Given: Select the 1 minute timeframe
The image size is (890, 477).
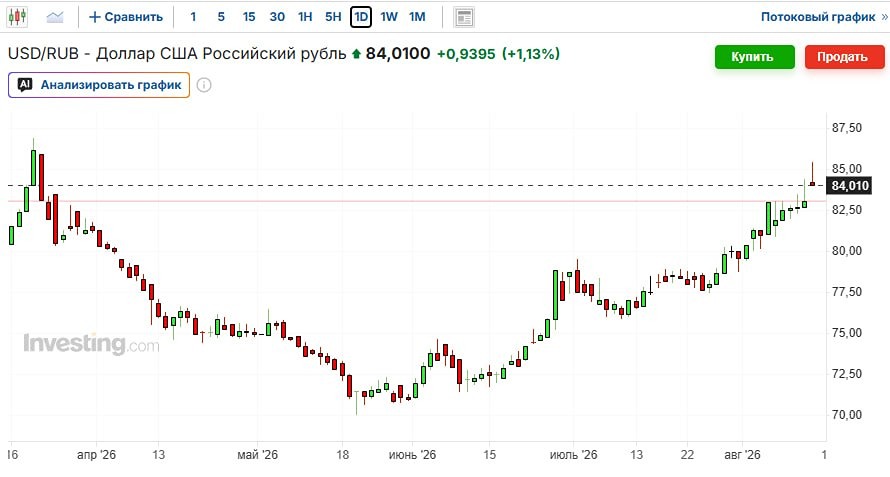Looking at the screenshot, I should pyautogui.click(x=194, y=17).
